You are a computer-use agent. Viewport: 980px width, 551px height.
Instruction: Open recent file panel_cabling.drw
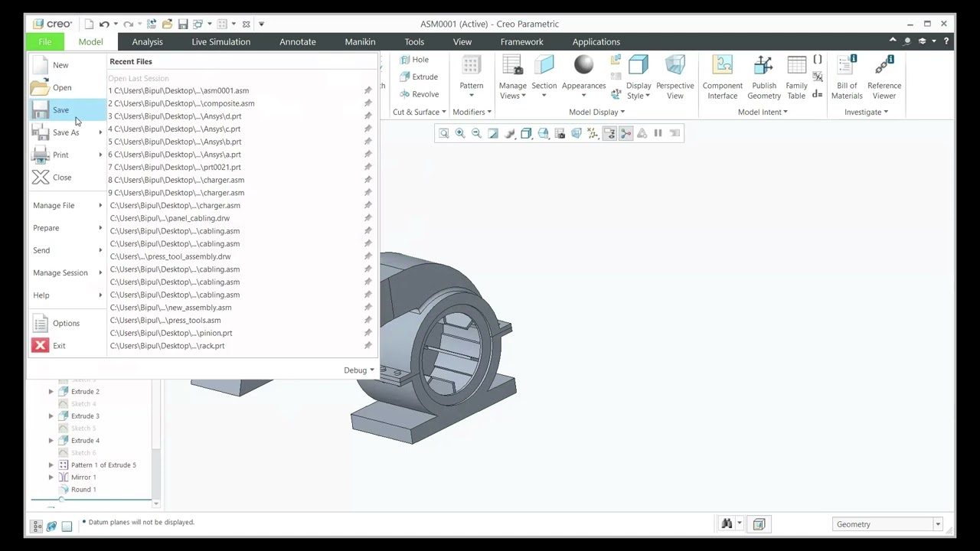[169, 218]
